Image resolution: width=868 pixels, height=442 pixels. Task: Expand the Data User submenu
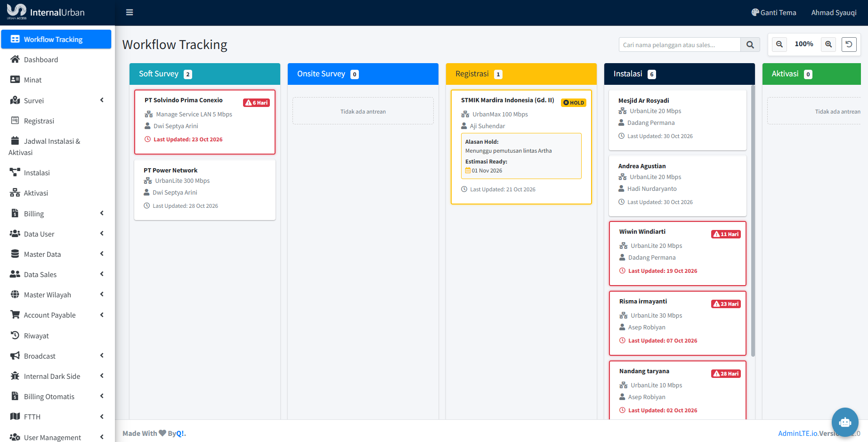(57, 234)
